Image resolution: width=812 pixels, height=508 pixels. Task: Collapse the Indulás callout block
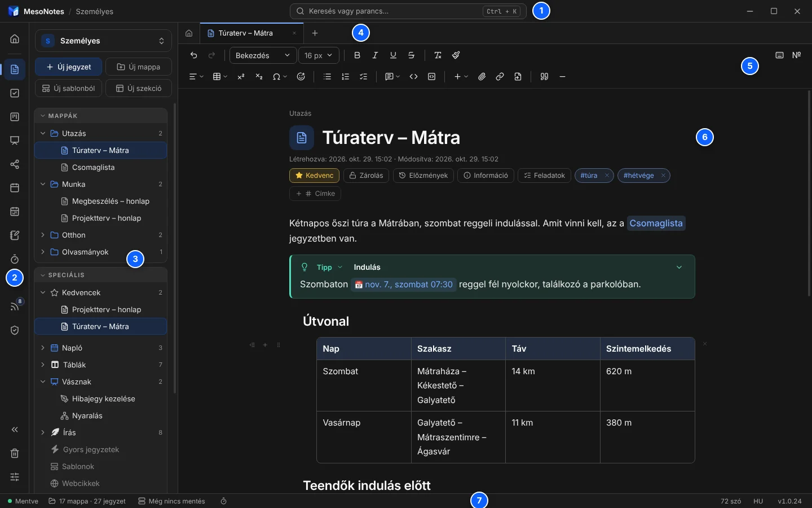click(x=679, y=267)
